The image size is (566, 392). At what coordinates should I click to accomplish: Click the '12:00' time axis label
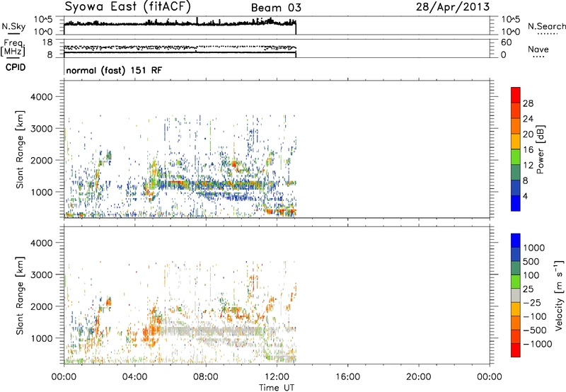[x=277, y=377]
